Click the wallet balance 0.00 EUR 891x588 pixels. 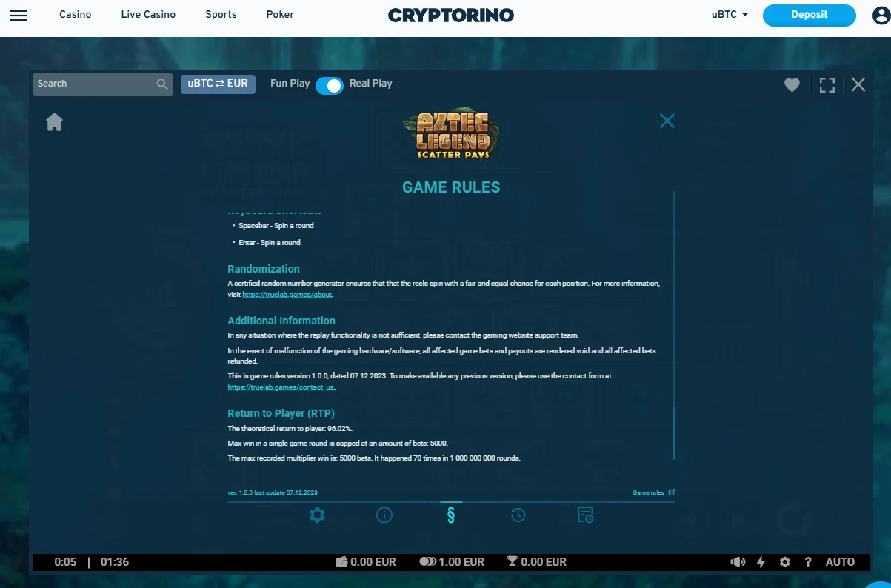pyautogui.click(x=366, y=562)
